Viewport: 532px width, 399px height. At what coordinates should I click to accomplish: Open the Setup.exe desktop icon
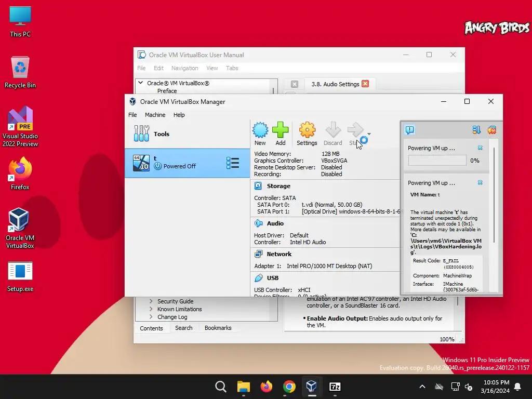click(x=20, y=277)
